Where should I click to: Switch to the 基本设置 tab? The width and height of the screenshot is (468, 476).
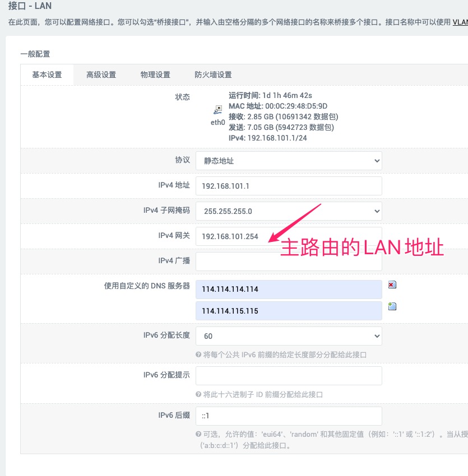pyautogui.click(x=47, y=75)
